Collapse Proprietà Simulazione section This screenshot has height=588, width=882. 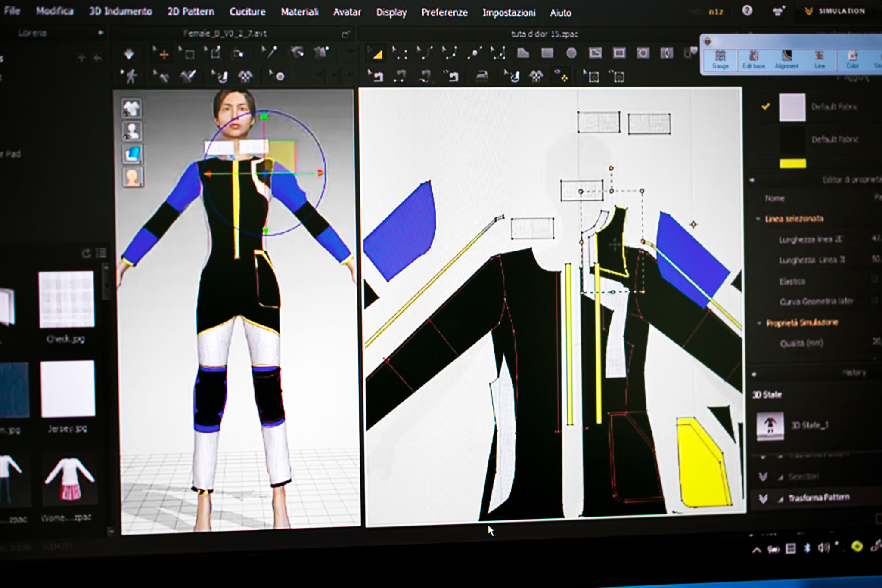759,323
